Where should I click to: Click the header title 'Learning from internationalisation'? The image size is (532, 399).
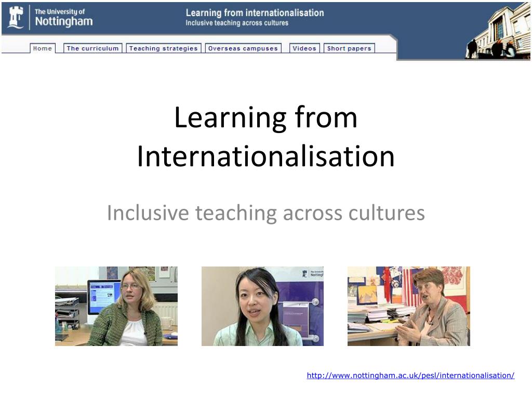pos(255,13)
